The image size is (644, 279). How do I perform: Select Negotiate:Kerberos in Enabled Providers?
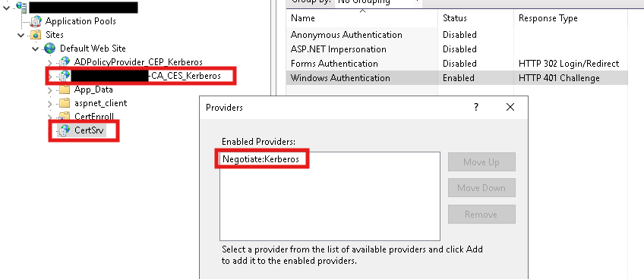[260, 159]
